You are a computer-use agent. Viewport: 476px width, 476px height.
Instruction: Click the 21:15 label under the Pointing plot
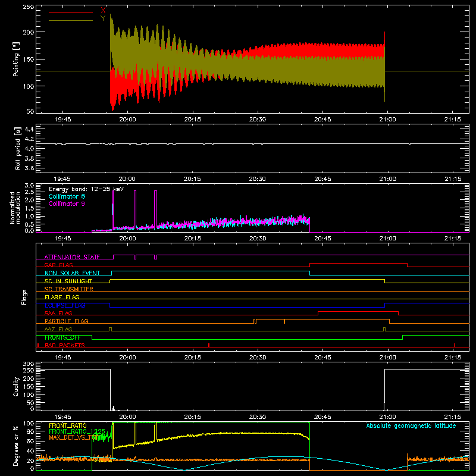[453, 120]
